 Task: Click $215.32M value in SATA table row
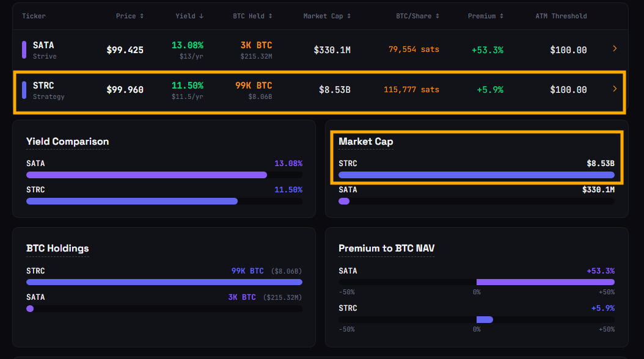pyautogui.click(x=256, y=56)
